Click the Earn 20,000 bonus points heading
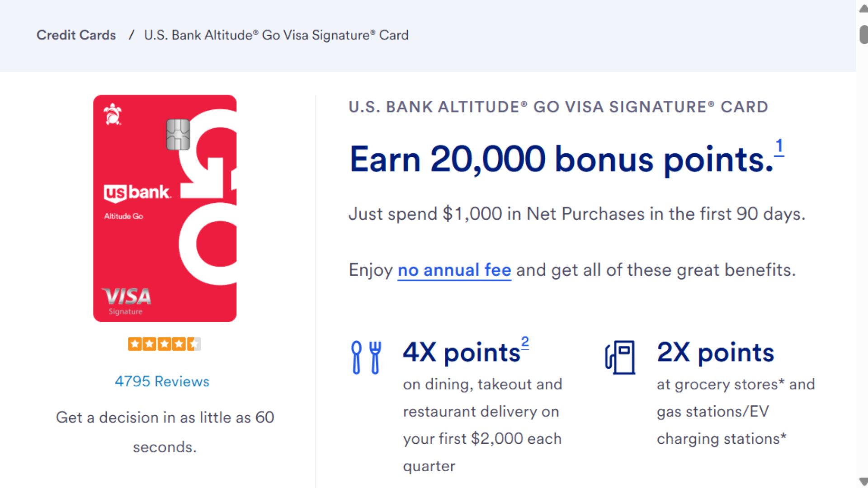 (561, 160)
